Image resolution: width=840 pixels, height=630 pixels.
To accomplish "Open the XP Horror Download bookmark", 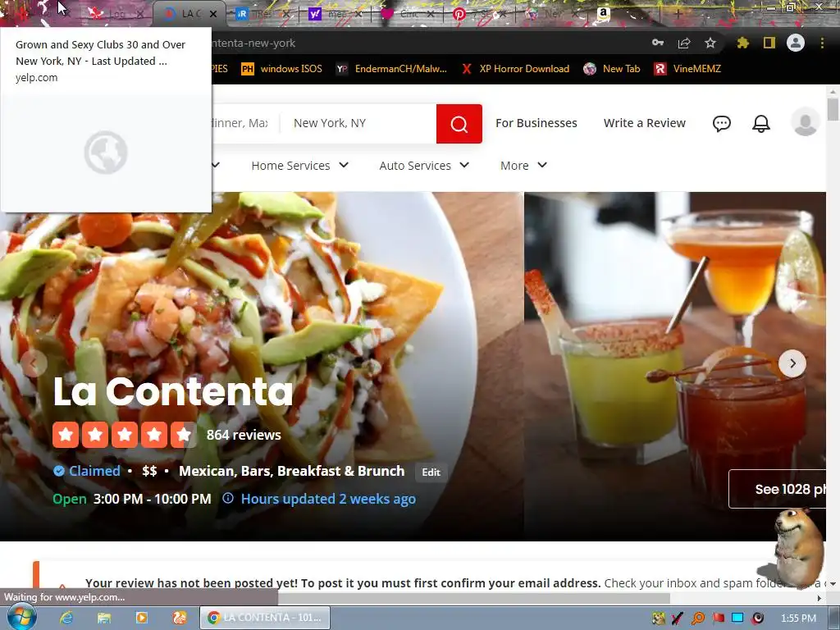I will tap(515, 69).
